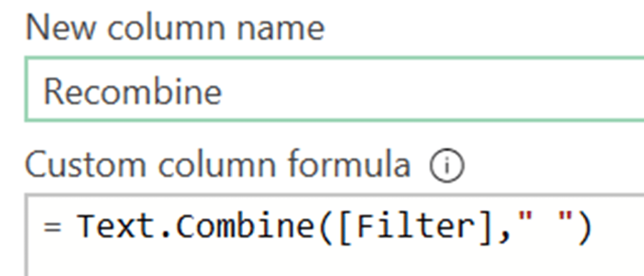Click empty space right of Recombine text
The height and width of the screenshot is (276, 644).
click(x=402, y=91)
